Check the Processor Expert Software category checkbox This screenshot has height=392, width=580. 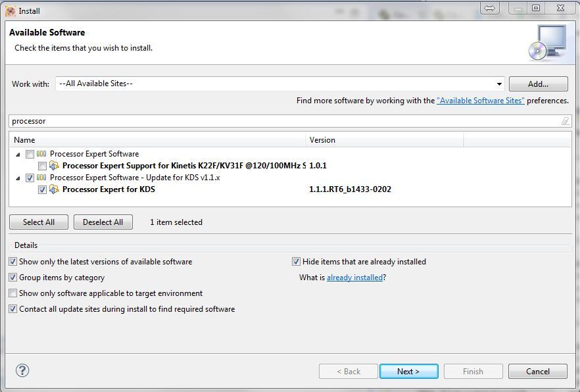coord(30,154)
